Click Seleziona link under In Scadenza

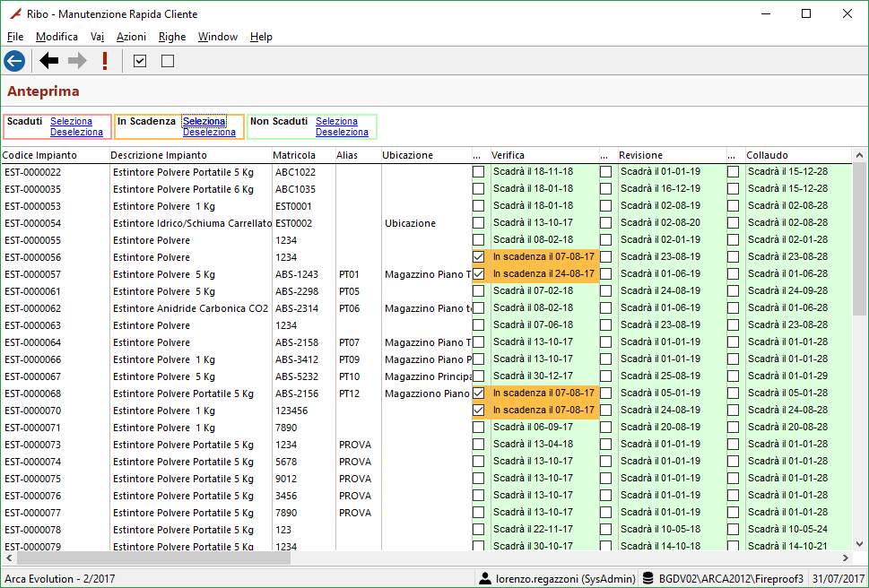tap(204, 121)
